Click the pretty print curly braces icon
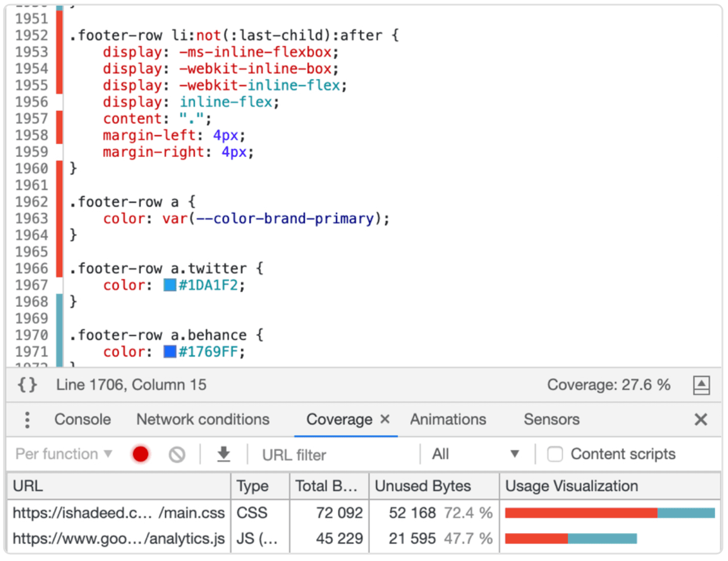Viewport: 728px width, 561px height. pyautogui.click(x=27, y=384)
